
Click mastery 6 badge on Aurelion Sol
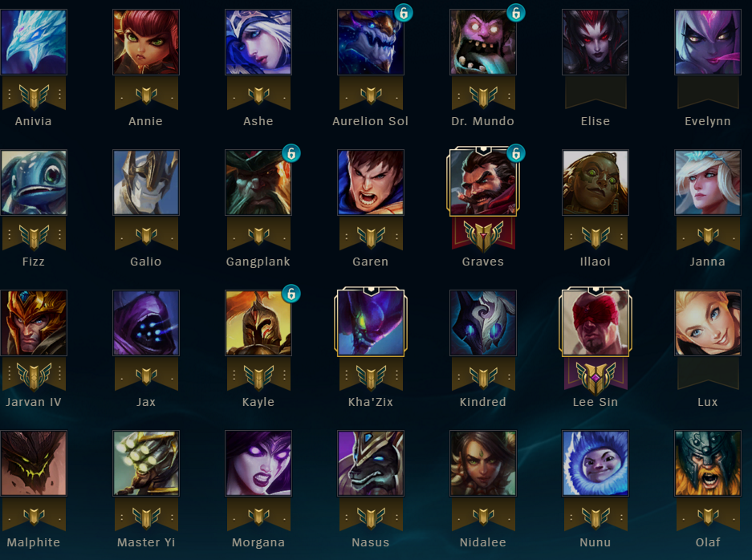[404, 13]
